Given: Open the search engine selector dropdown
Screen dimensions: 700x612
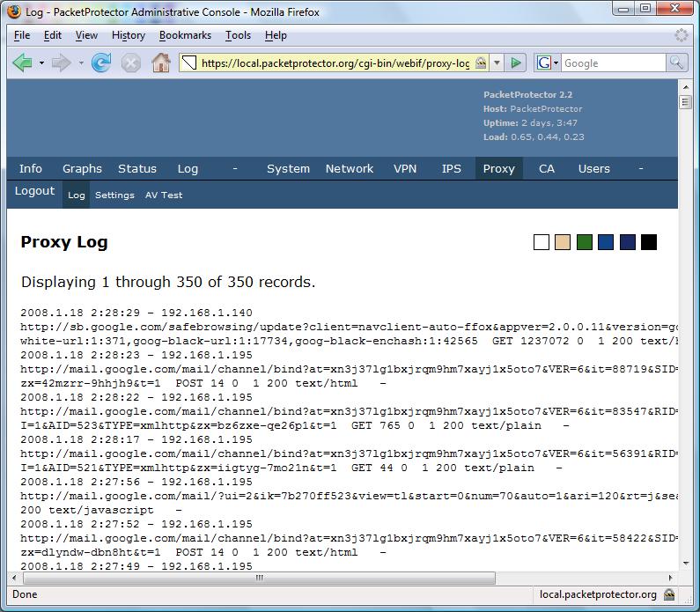Looking at the screenshot, I should click(x=556, y=63).
